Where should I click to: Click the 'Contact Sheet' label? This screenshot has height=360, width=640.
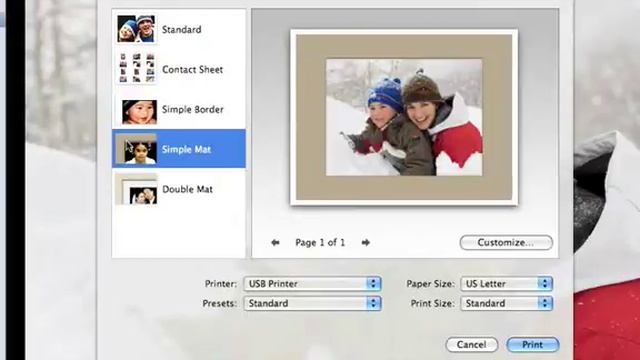[x=193, y=69]
